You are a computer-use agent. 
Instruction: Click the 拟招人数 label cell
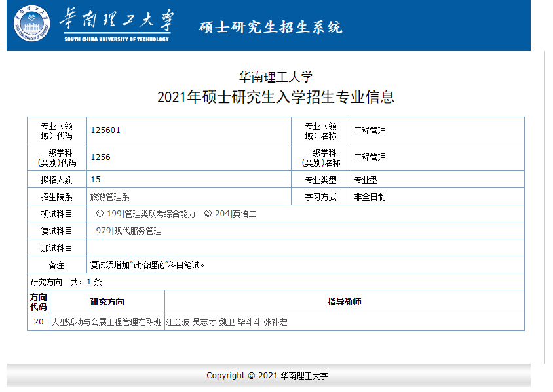(x=57, y=180)
